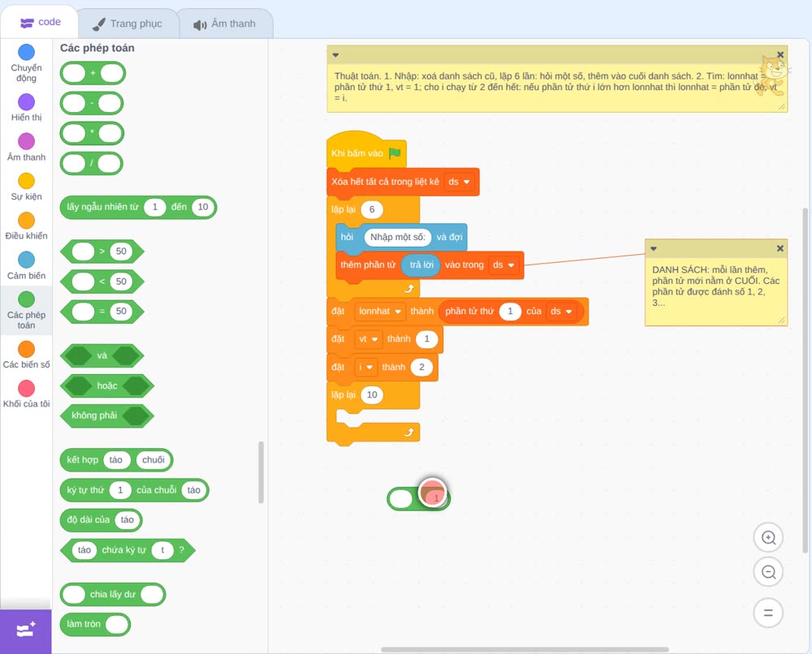Zoom in on the workspace
This screenshot has width=812, height=654.
coord(768,538)
